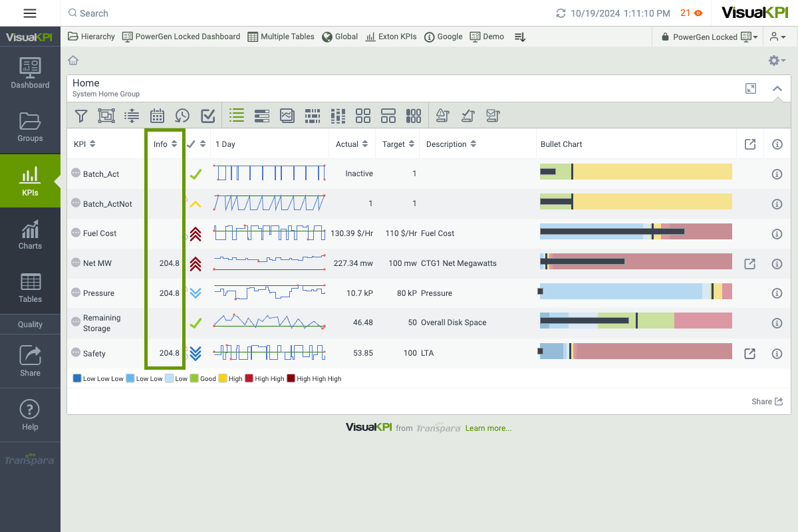Collapse the Home group panel
The width and height of the screenshot is (798, 532).
click(x=777, y=88)
